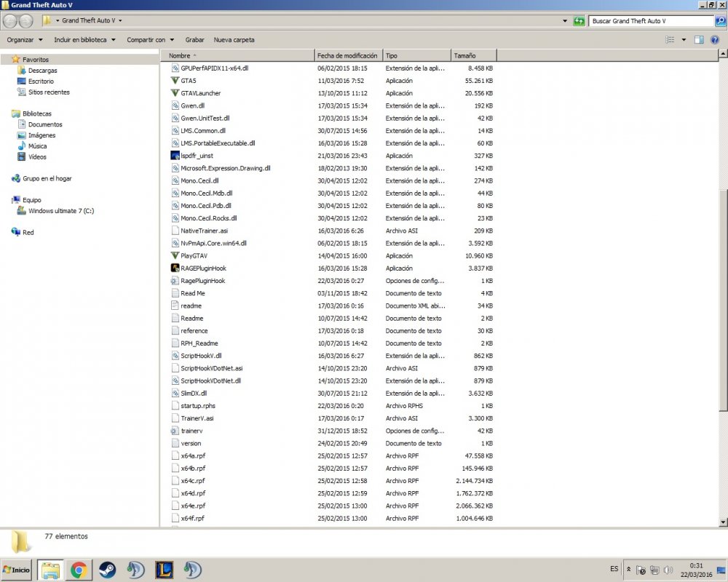728x582 pixels.
Task: Click the lspdfr_uinst installer icon
Action: click(x=175, y=156)
